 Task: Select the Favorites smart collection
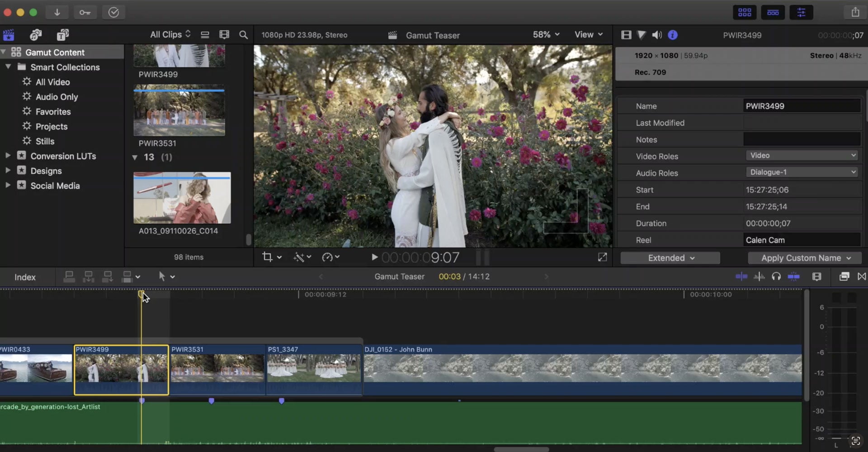click(53, 111)
